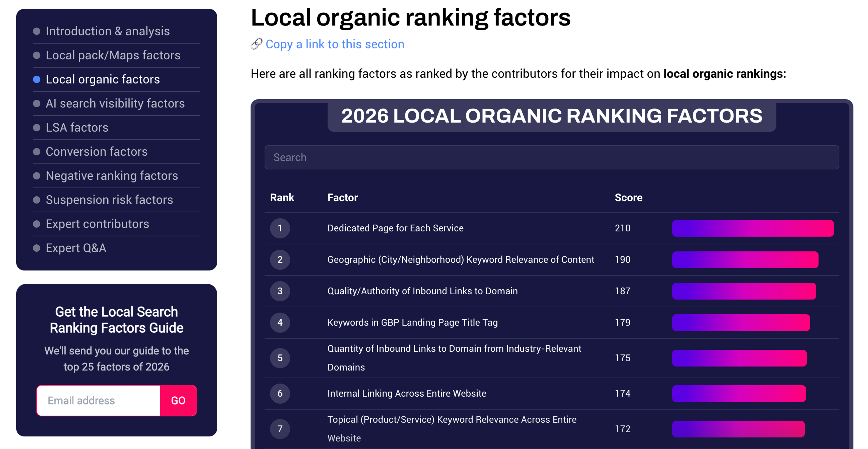Click 'Quality/Authority of Inbound Links to Domain'
This screenshot has height=449, width=868.
tap(422, 291)
